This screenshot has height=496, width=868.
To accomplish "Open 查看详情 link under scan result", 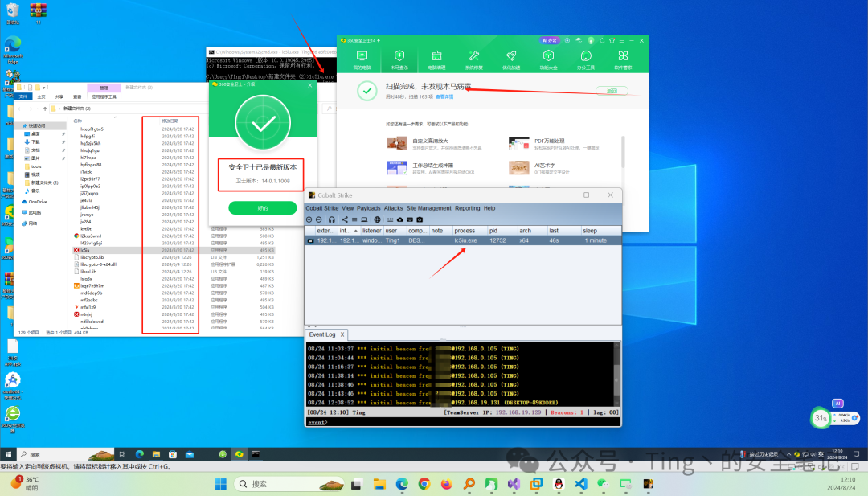I will coord(444,97).
